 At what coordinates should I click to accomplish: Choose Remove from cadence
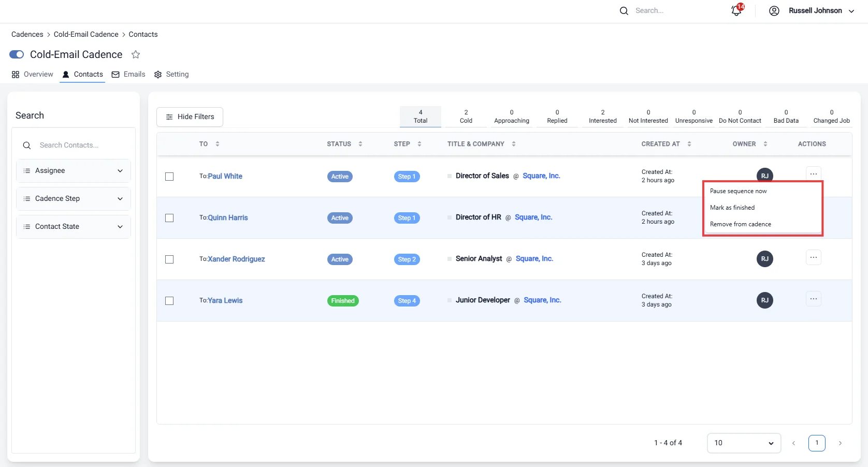pyautogui.click(x=741, y=224)
